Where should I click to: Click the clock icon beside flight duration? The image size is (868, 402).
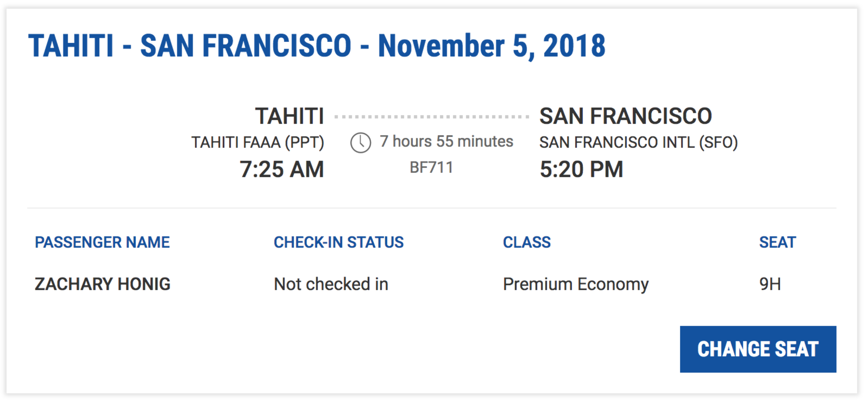click(360, 143)
